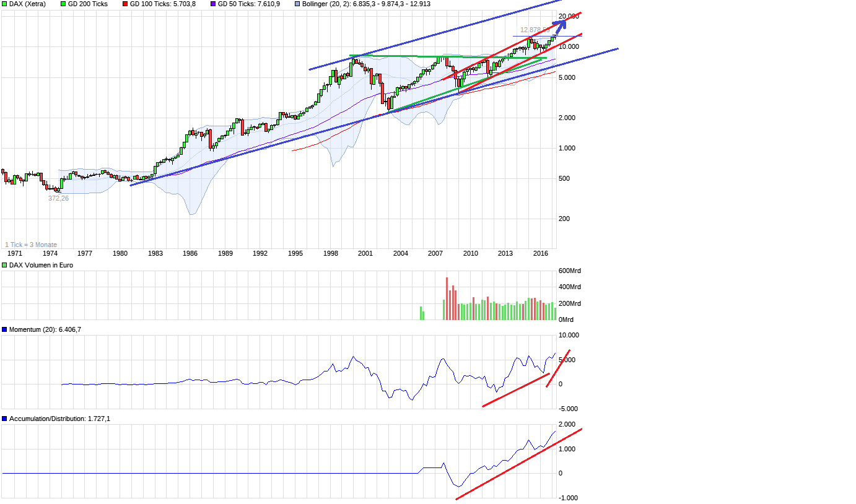Click the light blue Bollinger legend swatch
Viewport: 856px width, 504px height.
click(297, 4)
